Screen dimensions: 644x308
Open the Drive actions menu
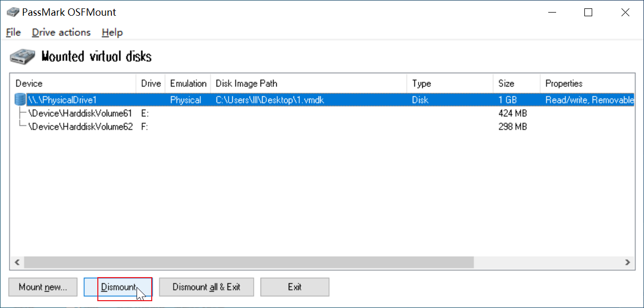tap(61, 32)
